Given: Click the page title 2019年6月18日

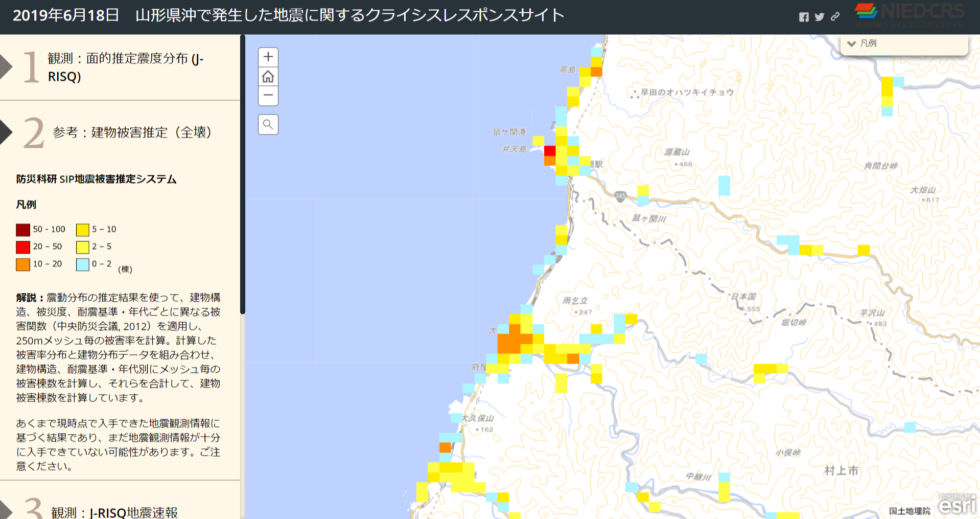Looking at the screenshot, I should tap(66, 15).
